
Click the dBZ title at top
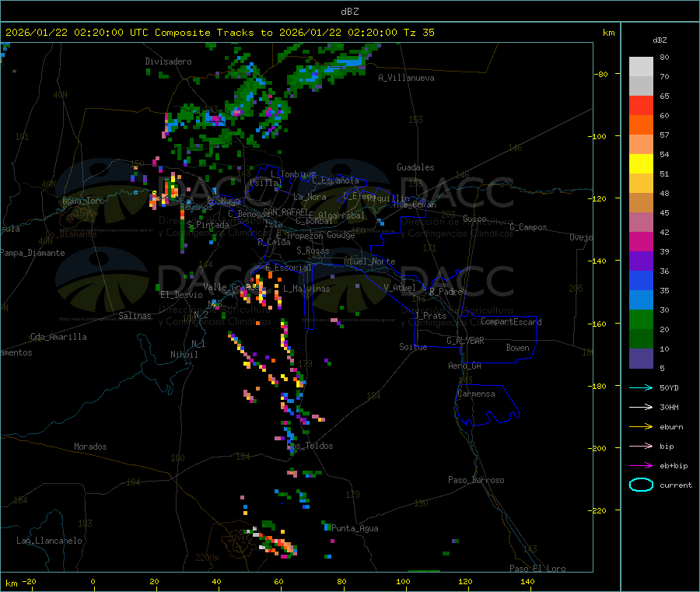pyautogui.click(x=349, y=12)
